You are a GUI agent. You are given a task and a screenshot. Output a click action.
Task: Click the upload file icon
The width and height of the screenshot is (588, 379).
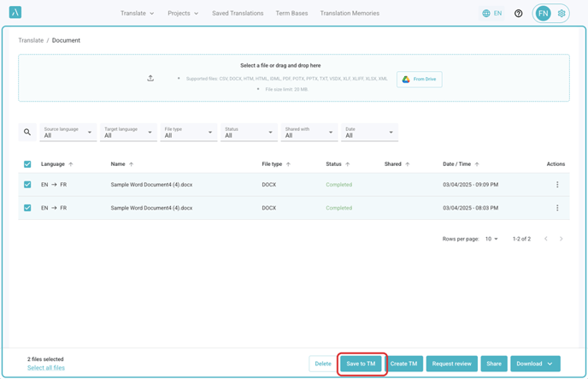[150, 78]
